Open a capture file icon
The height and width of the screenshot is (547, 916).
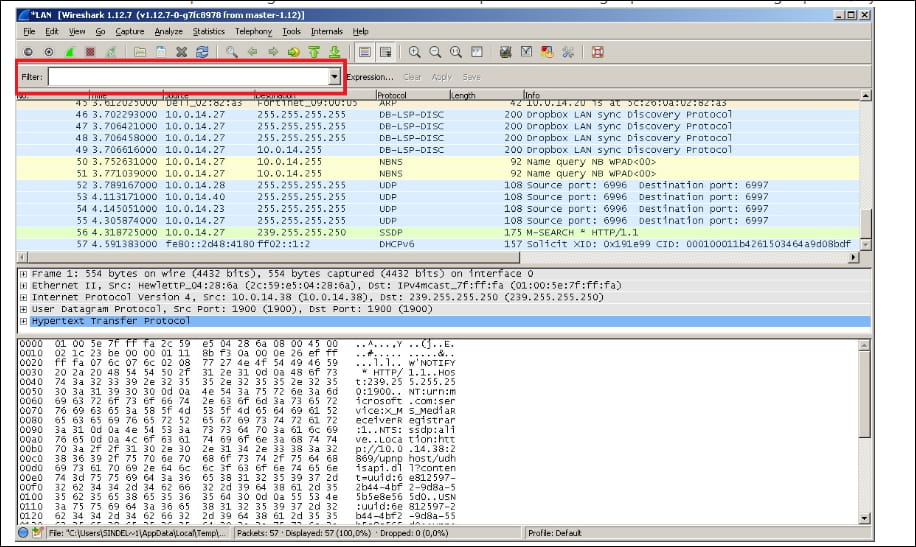140,52
